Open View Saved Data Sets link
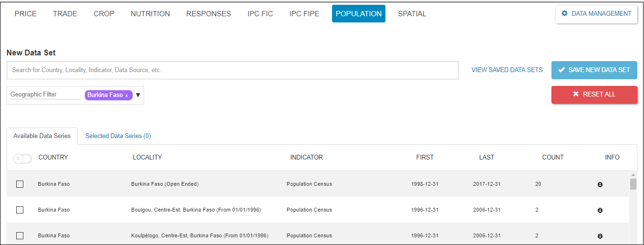Viewport: 644px width, 245px height. coord(507,70)
